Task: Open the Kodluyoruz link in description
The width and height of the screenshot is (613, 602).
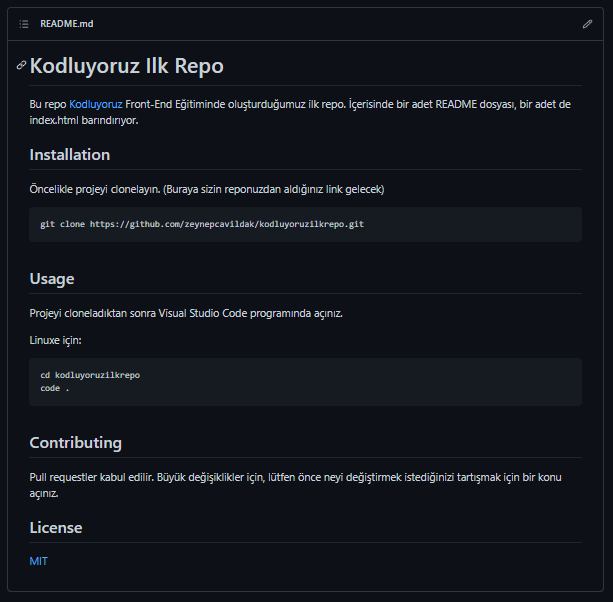Action: coord(96,104)
